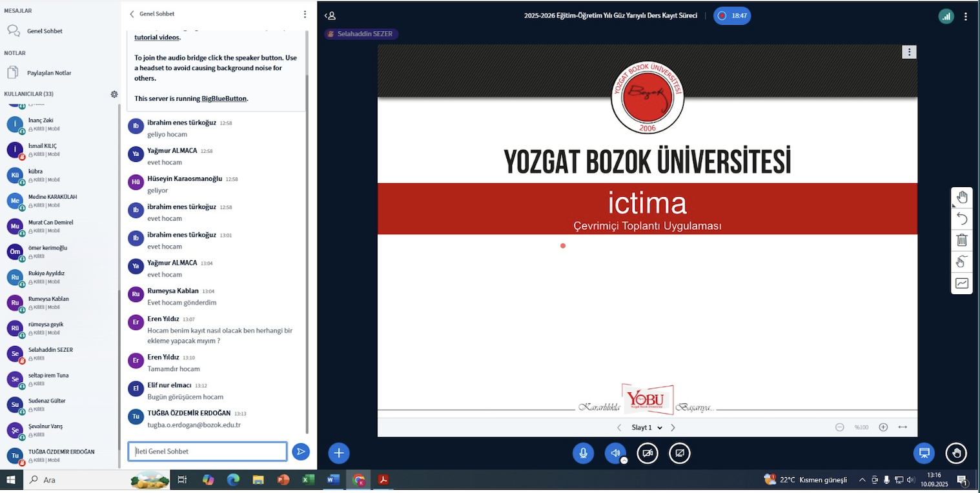
Task: Open the main options menu at top right
Action: point(966,16)
